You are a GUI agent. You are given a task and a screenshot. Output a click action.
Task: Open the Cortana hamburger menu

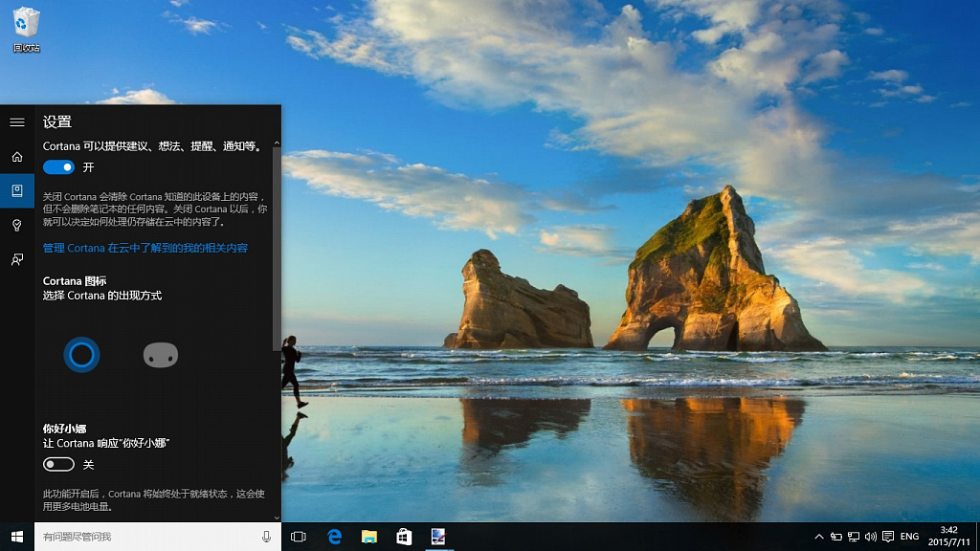17,122
